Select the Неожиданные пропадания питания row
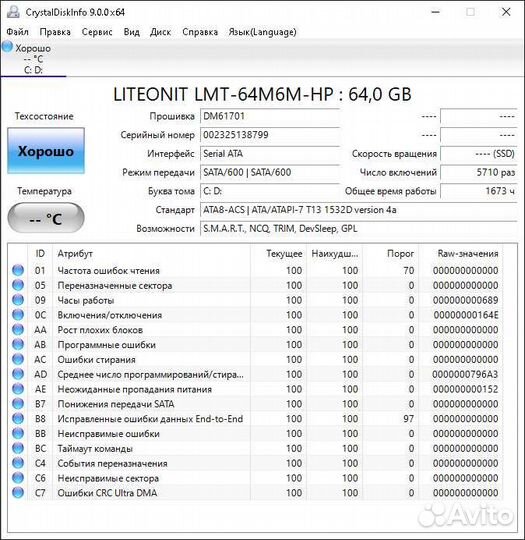The width and height of the screenshot is (525, 540). (x=255, y=389)
